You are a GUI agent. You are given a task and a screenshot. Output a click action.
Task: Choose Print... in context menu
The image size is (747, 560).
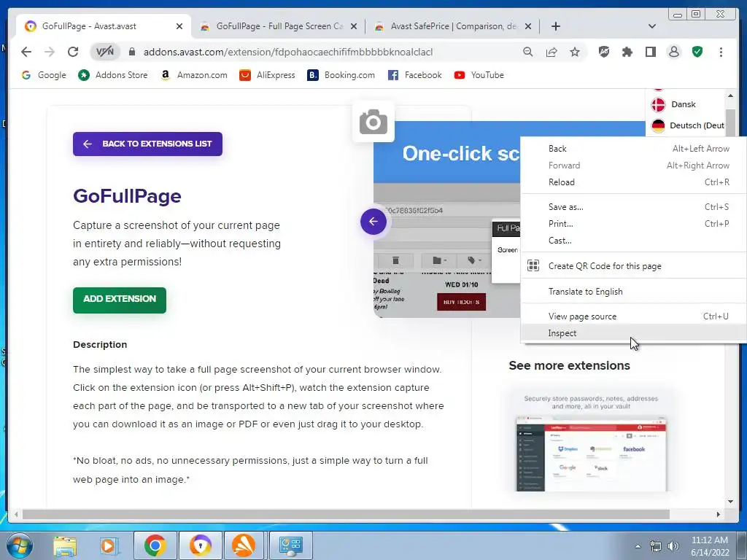pyautogui.click(x=633, y=224)
